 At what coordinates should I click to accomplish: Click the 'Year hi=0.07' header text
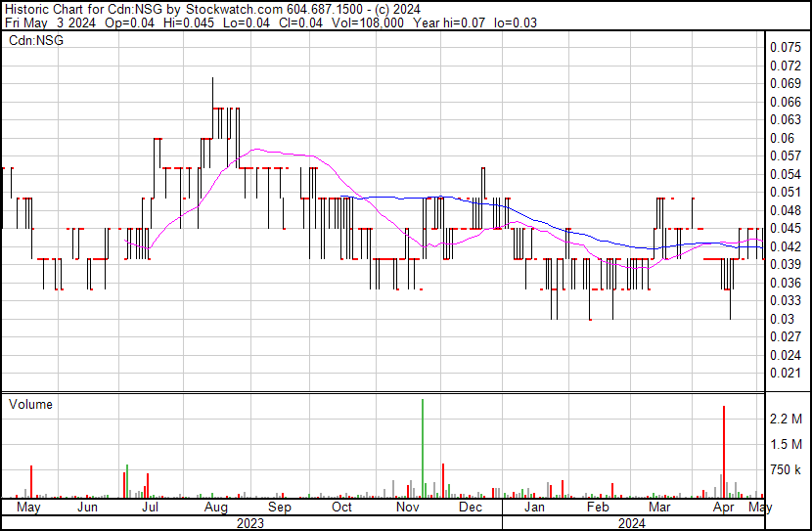tap(449, 22)
